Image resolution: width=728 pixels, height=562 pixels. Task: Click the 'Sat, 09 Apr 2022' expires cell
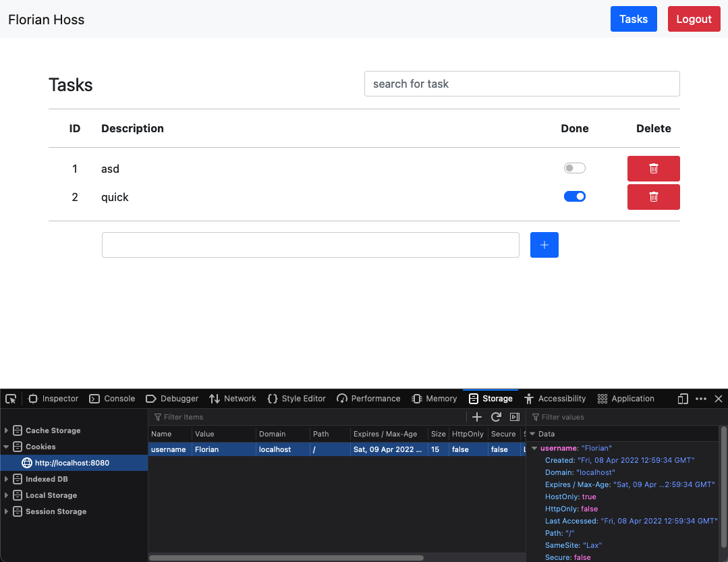389,449
